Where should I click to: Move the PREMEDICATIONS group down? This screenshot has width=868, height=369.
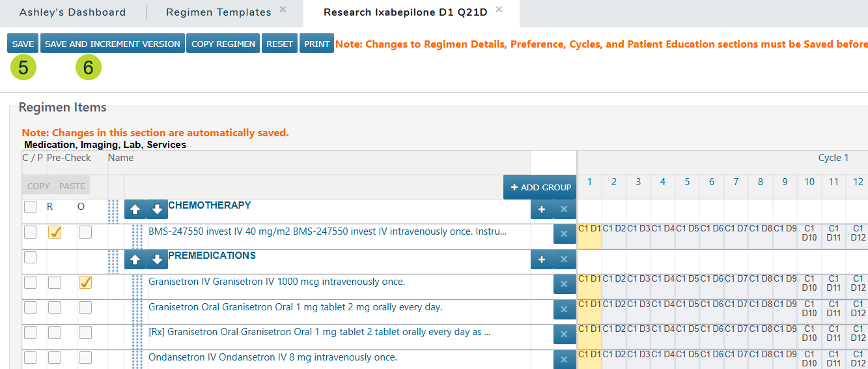[x=156, y=260]
